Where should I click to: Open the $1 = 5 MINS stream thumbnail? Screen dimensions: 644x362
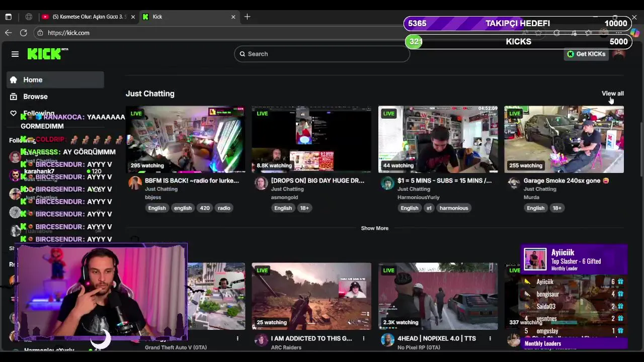438,139
